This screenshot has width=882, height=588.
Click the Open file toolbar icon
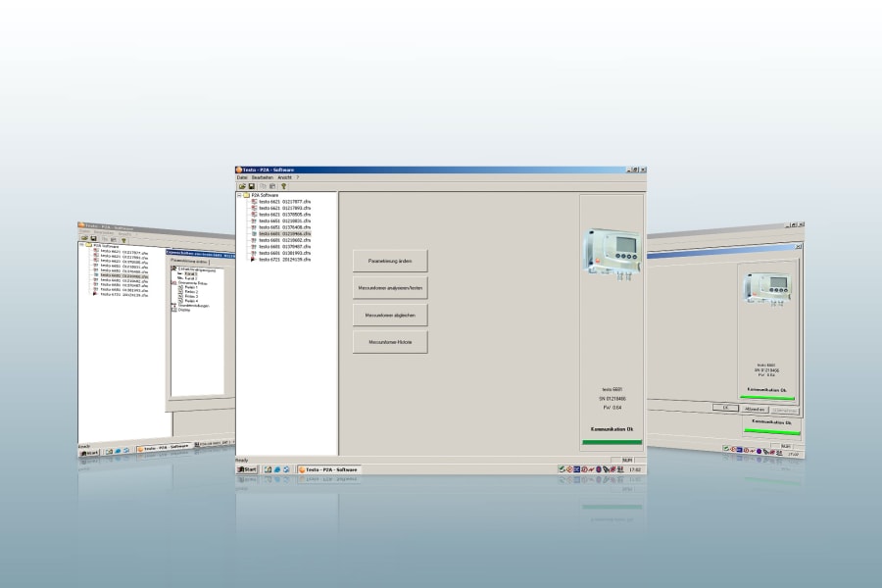click(x=242, y=185)
